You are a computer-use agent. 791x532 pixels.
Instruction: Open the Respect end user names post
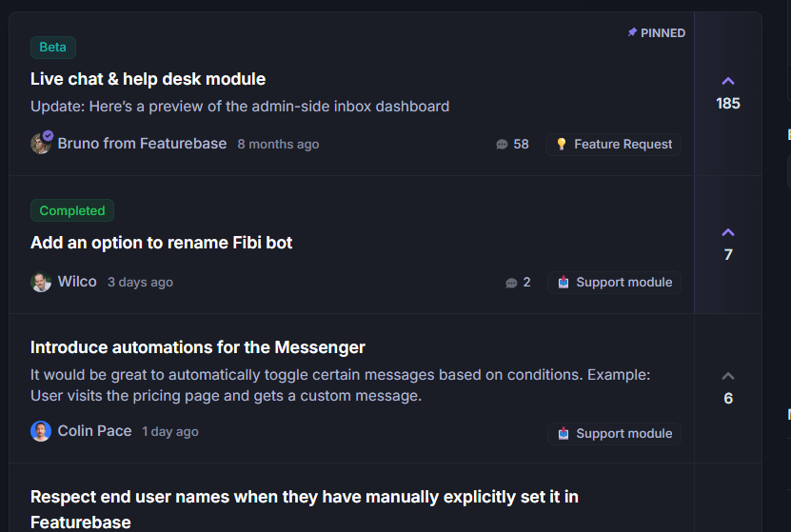click(x=305, y=509)
